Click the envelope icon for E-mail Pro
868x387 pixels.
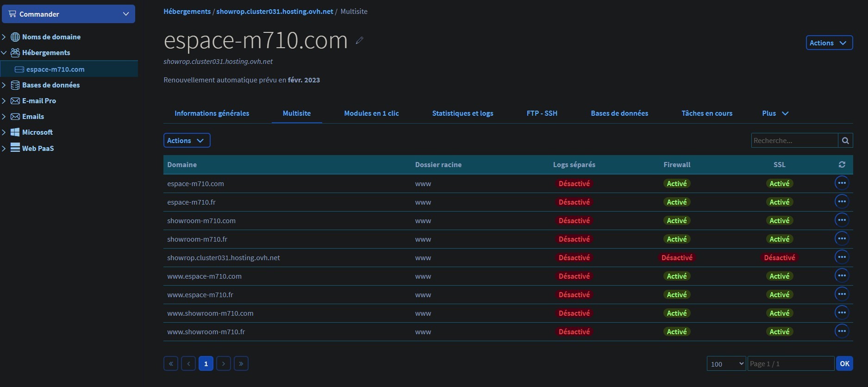tap(15, 101)
